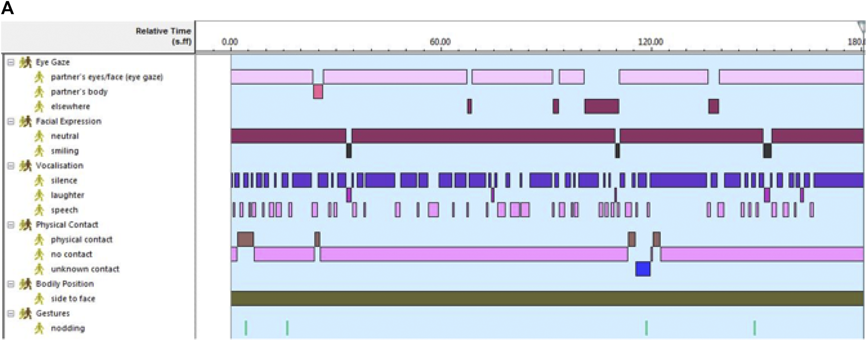Click the icon beside 'laughter' behavior
868x341 pixels.
coord(39,195)
